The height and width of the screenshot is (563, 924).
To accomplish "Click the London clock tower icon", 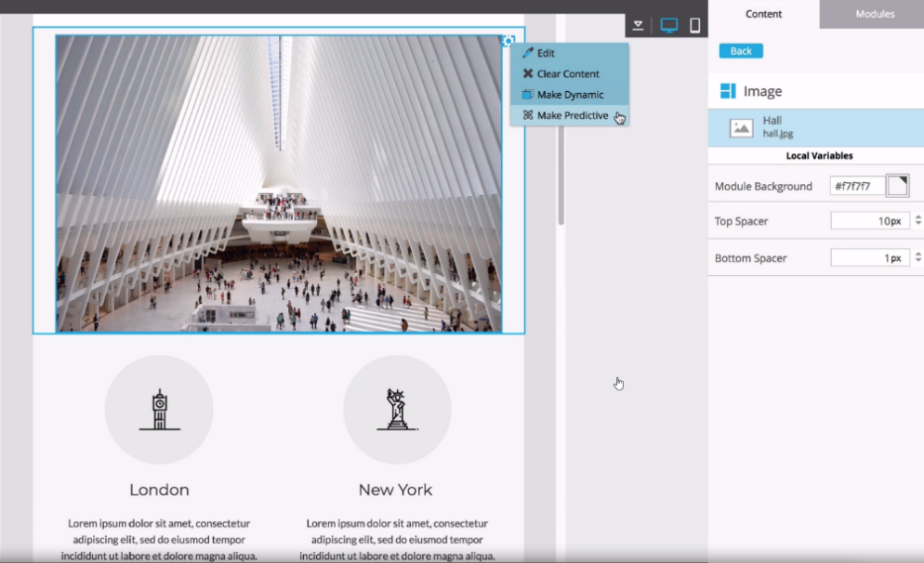I will pos(159,410).
